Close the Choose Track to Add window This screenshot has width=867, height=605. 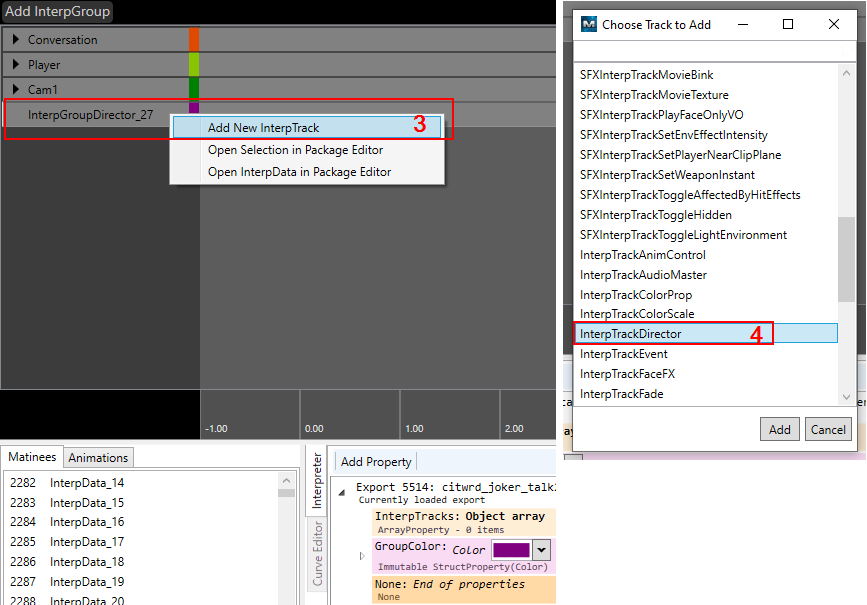point(834,24)
